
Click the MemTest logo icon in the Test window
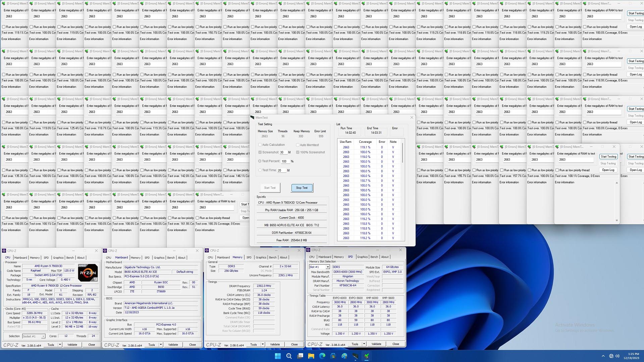point(253,118)
